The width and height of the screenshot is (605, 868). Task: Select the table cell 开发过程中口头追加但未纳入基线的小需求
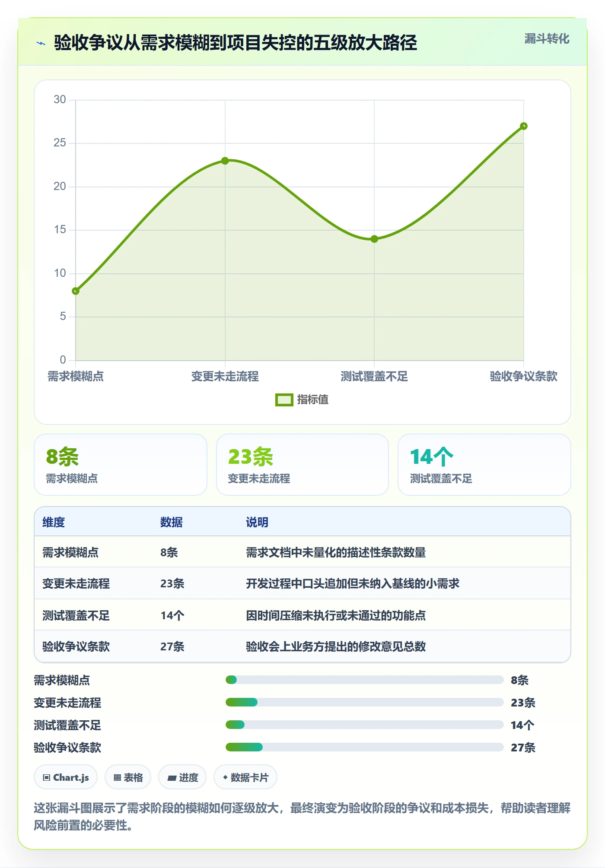coord(353,584)
